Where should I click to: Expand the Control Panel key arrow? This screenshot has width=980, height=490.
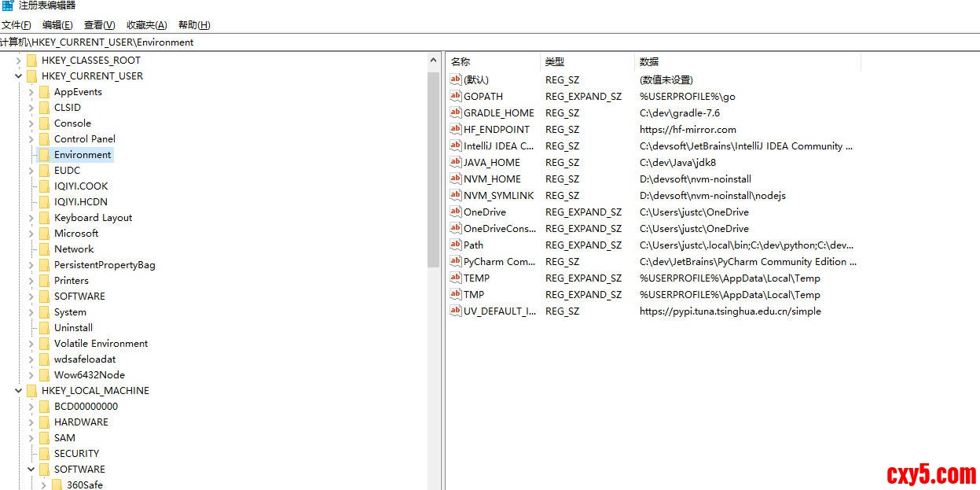[31, 139]
